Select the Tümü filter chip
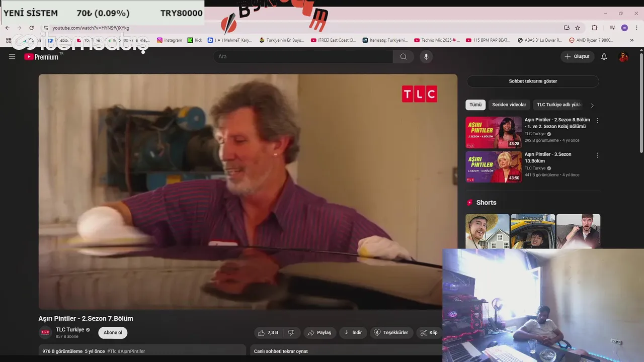644x362 pixels. (475, 105)
